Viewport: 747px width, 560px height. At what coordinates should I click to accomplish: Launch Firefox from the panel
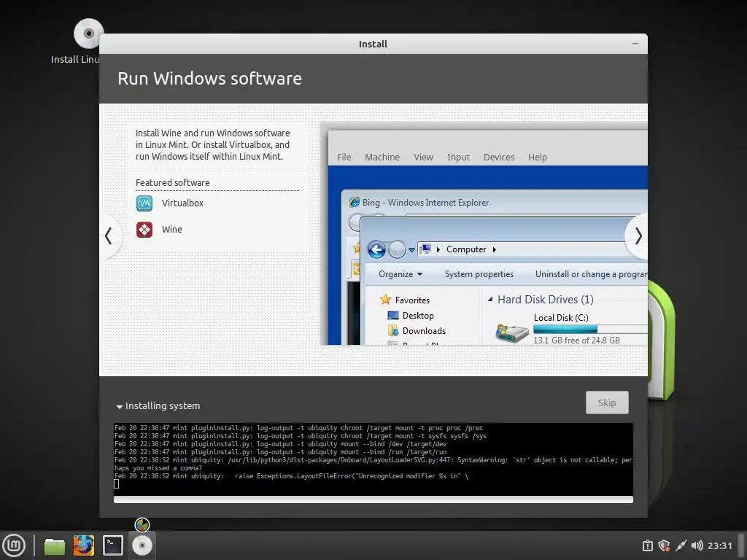[x=83, y=545]
